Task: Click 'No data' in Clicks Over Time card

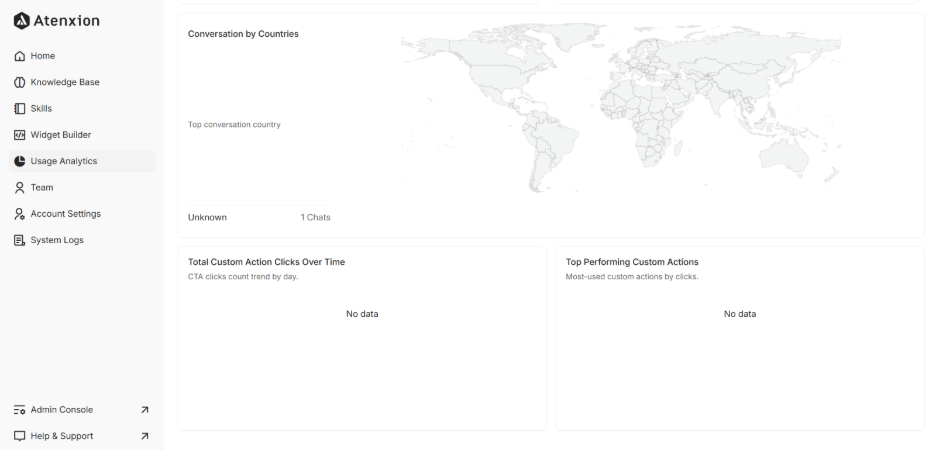Action: (x=362, y=314)
